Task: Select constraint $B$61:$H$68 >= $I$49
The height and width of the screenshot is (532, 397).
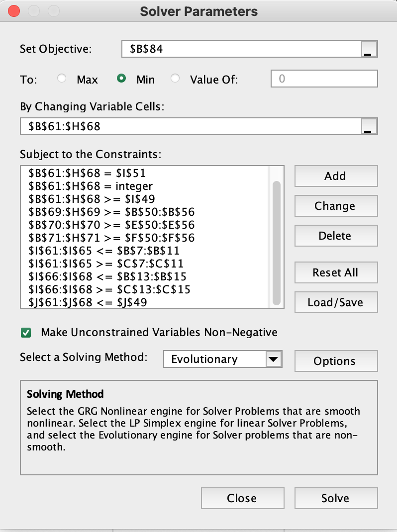Action: 92,199
